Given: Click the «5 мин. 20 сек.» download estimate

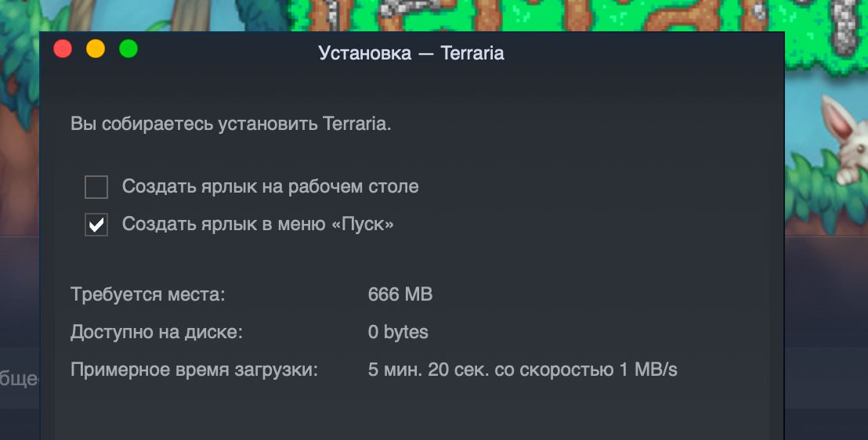Looking at the screenshot, I should [x=429, y=370].
